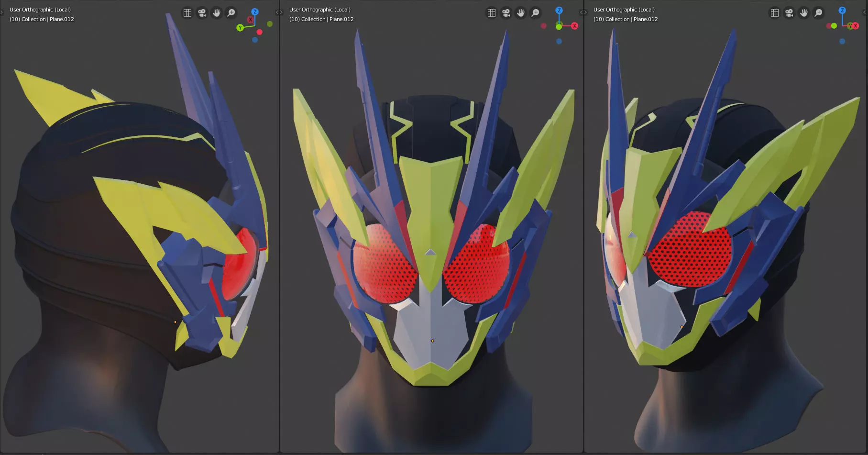Toggle camera view in the middle viewport
The width and height of the screenshot is (868, 455).
[x=506, y=13]
